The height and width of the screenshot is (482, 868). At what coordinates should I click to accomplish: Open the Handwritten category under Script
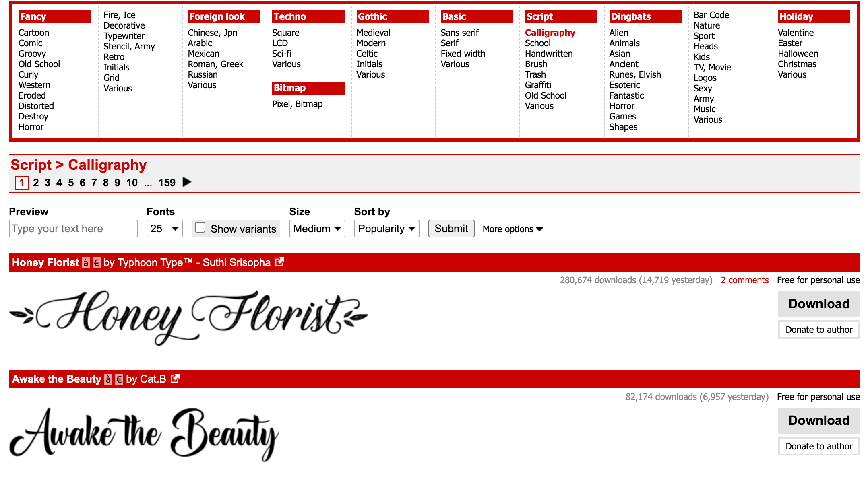tap(548, 54)
